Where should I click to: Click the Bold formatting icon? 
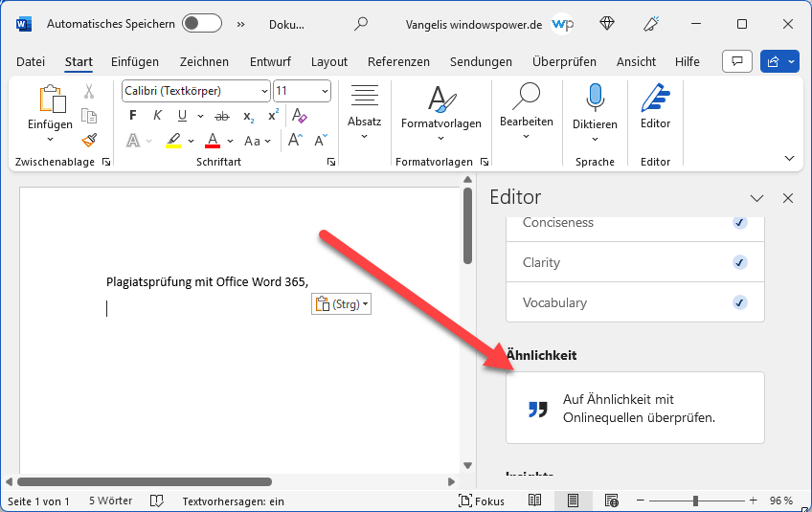[133, 116]
